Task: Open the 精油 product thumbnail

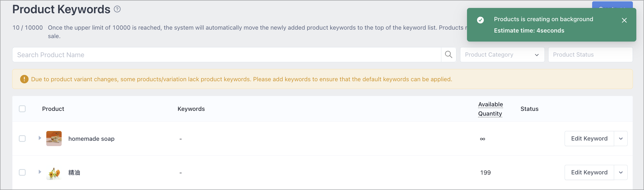Action: pyautogui.click(x=54, y=173)
